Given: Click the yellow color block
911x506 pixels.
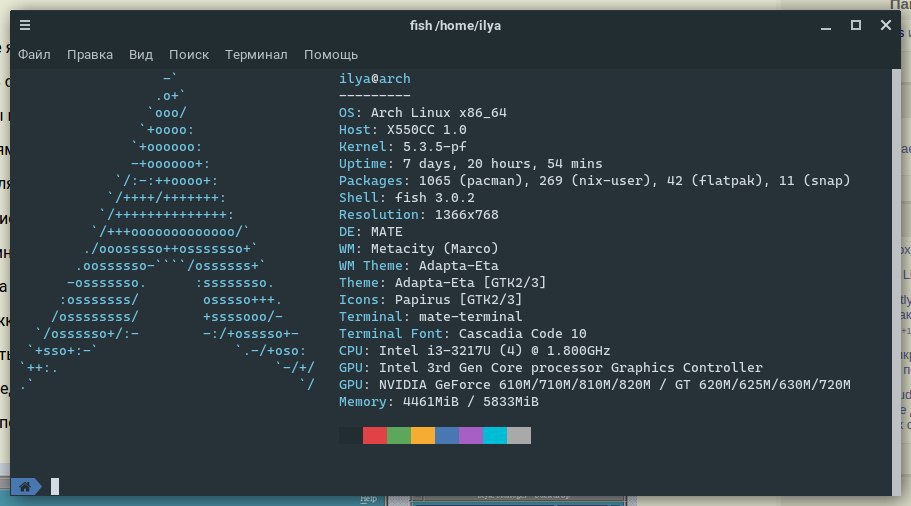Looking at the screenshot, I should pyautogui.click(x=422, y=435).
